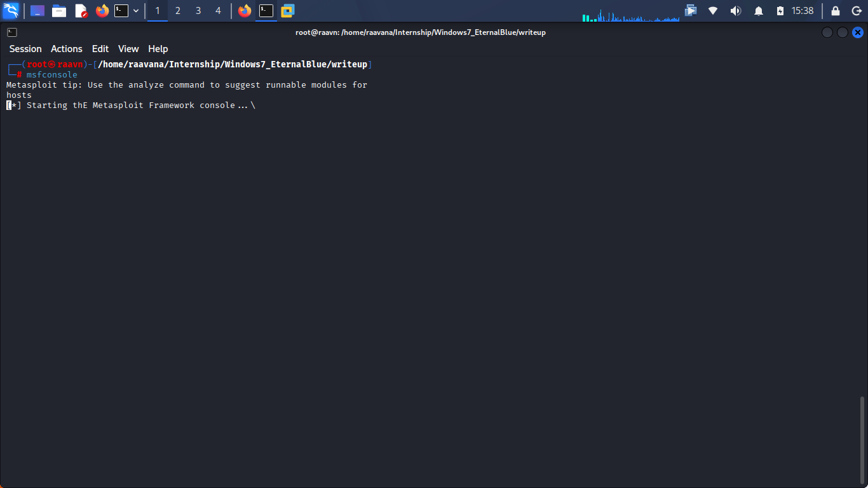Image resolution: width=868 pixels, height=488 pixels.
Task: Switch to the VMware taskbar window
Action: [x=288, y=11]
